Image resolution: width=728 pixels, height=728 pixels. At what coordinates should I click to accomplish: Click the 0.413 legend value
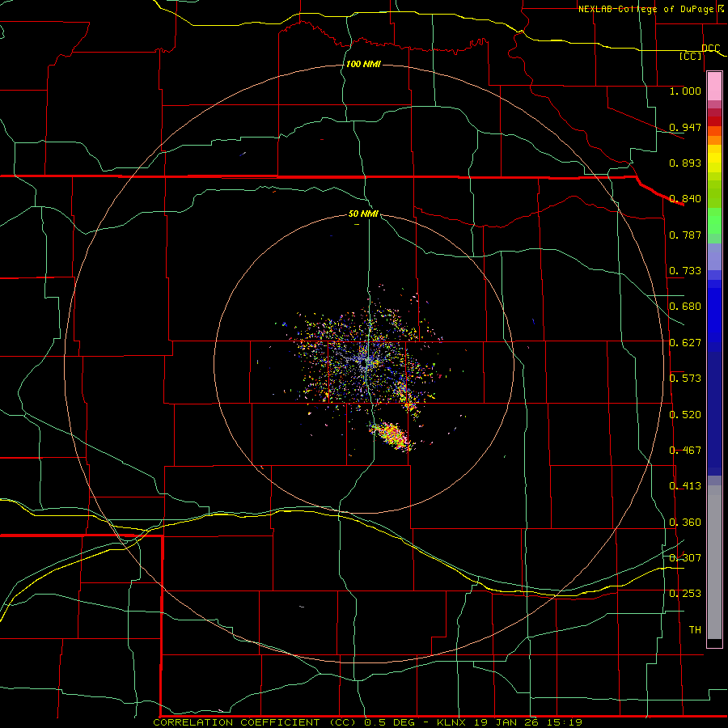(685, 486)
